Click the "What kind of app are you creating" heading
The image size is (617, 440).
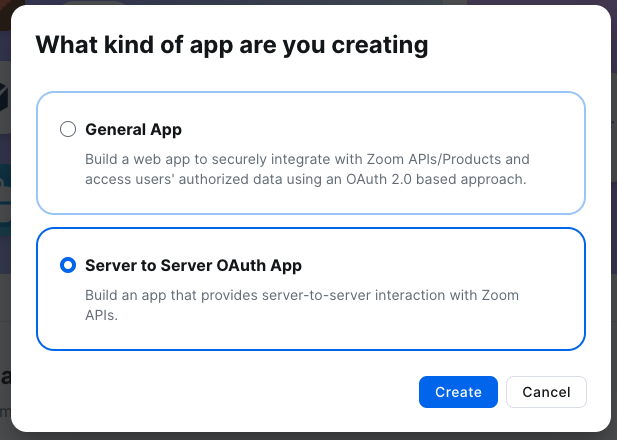(232, 45)
